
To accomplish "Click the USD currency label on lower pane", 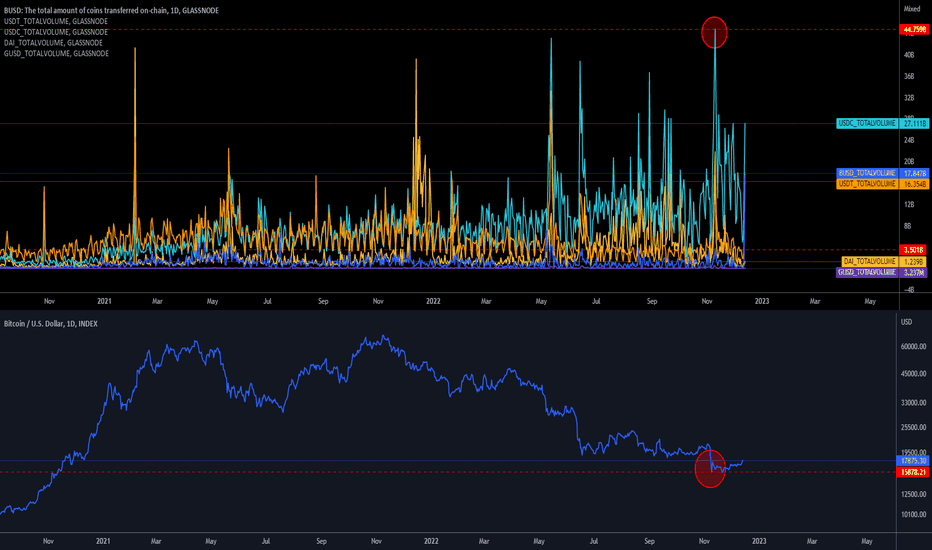I will pos(906,322).
